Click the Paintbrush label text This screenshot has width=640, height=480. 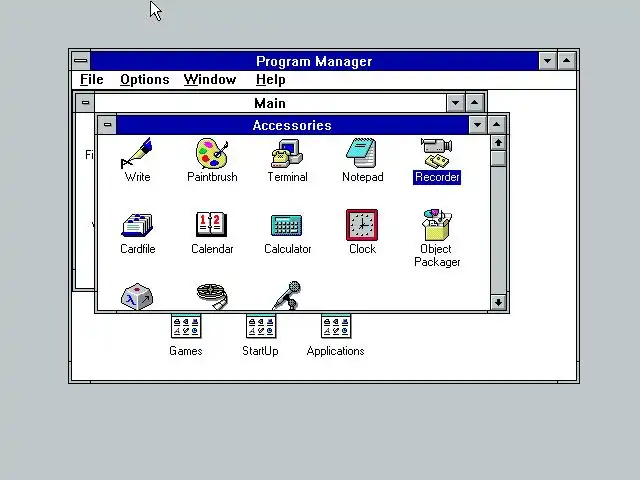coord(212,177)
